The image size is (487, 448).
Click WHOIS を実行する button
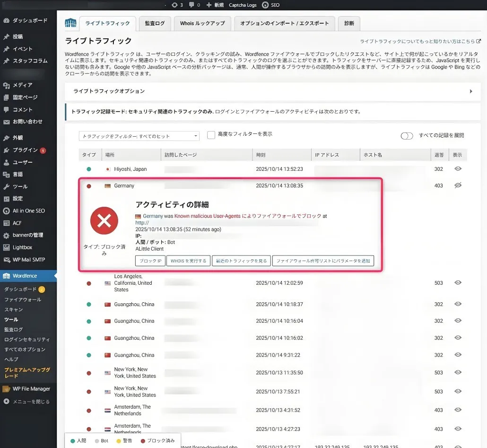188,261
